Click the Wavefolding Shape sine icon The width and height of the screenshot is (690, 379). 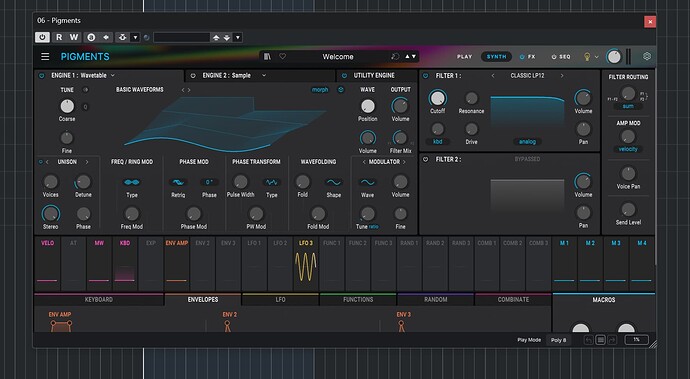pos(334,182)
